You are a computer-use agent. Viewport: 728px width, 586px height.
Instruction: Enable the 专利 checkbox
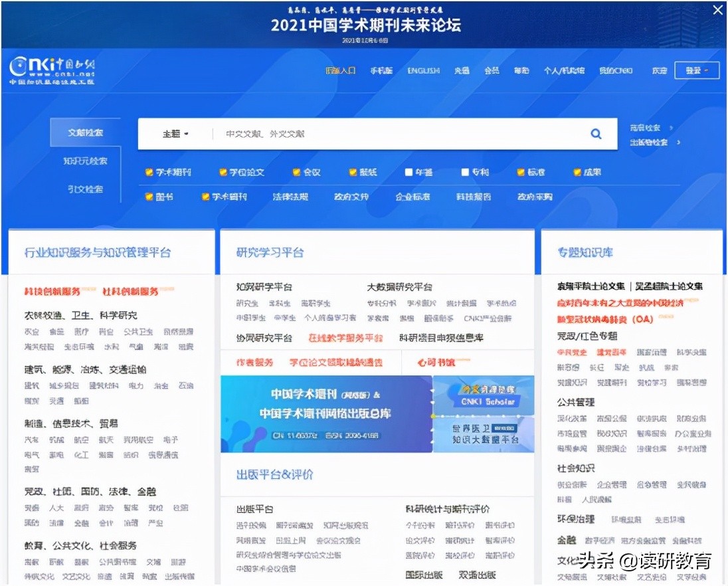pos(465,172)
